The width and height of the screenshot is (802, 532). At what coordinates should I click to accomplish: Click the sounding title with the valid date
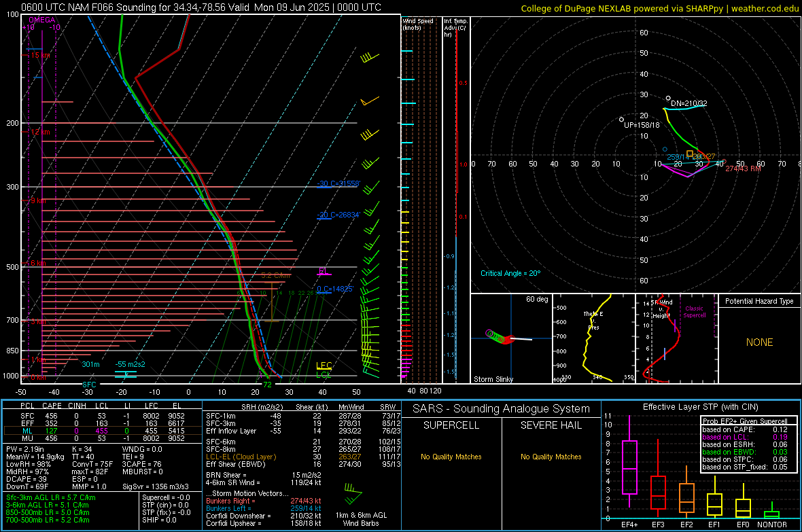pyautogui.click(x=201, y=7)
